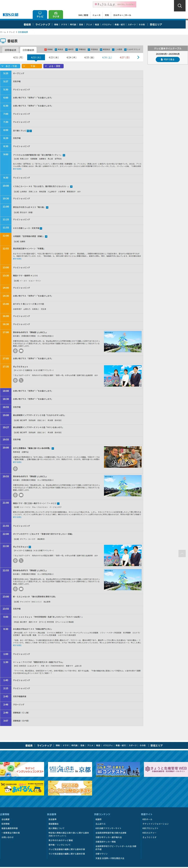
Task: Open KYOTOローカルCMコンテスト banner
Action: pyautogui.click(x=70, y=788)
